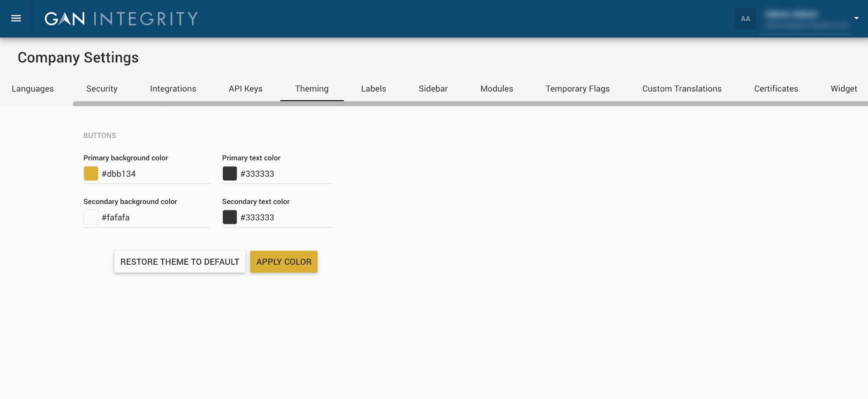Viewport: 868px width, 399px height.
Task: Open the Modules tab
Action: pos(497,89)
